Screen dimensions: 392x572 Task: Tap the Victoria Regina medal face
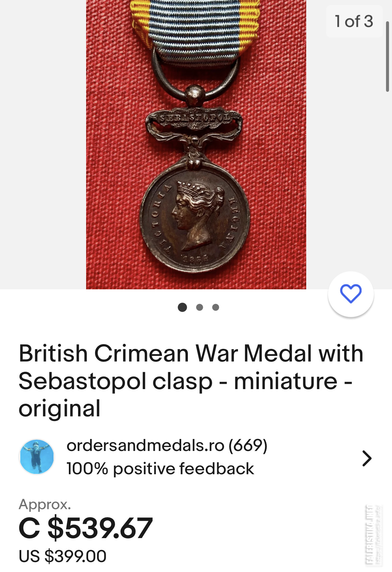(x=195, y=220)
